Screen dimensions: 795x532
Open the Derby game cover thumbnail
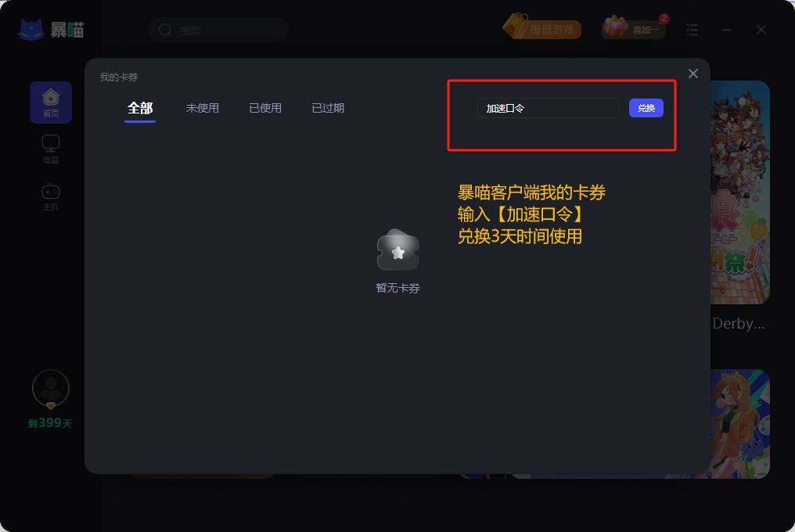click(739, 192)
